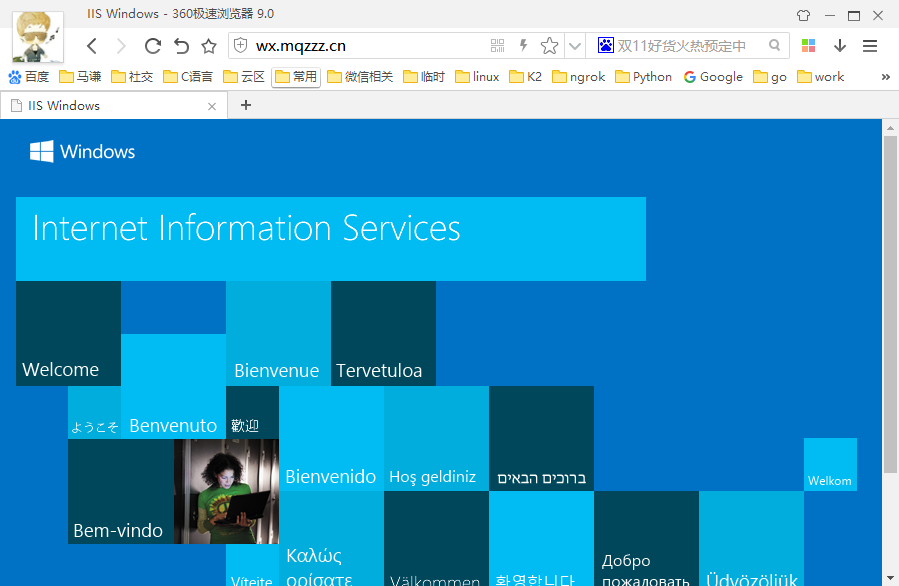Viewport: 899px width, 586px height.
Task: Expand the address bar dropdown chevron
Action: coord(575,46)
